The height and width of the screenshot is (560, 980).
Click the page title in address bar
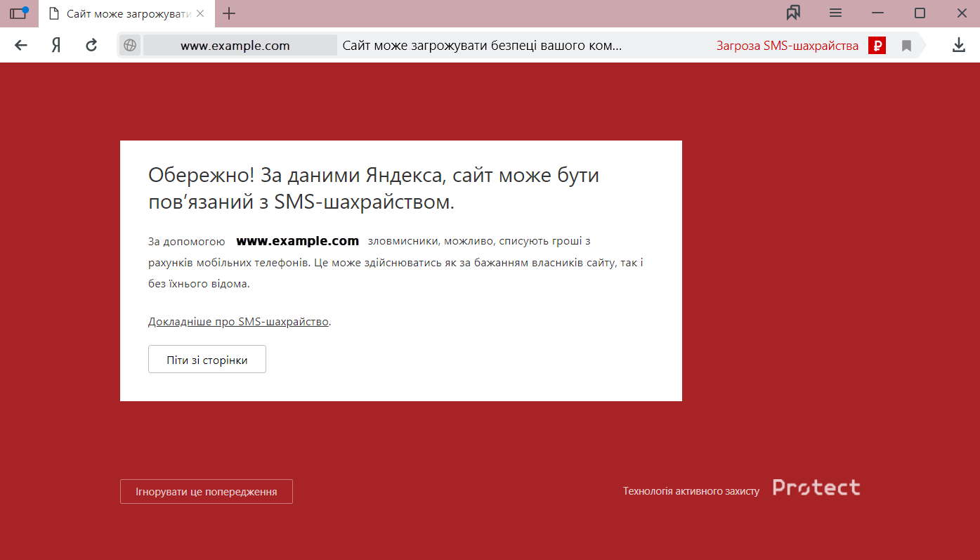[482, 46]
